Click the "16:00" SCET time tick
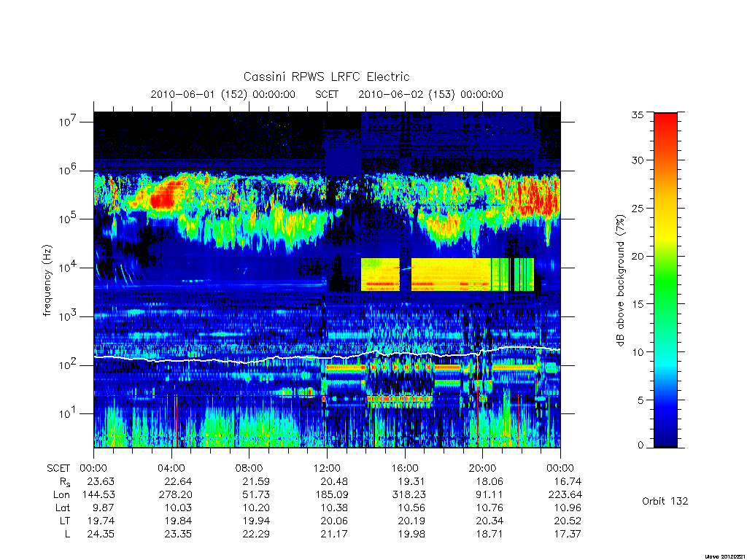747x560 pixels. coord(405,468)
